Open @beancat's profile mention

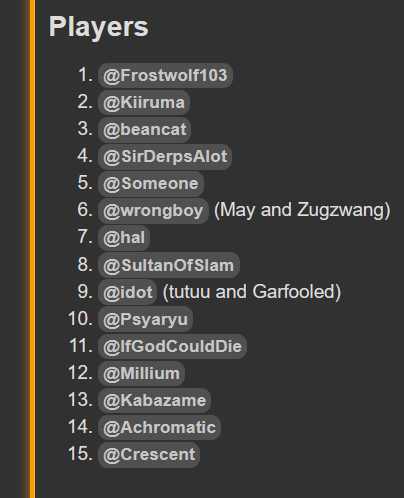pos(145,129)
